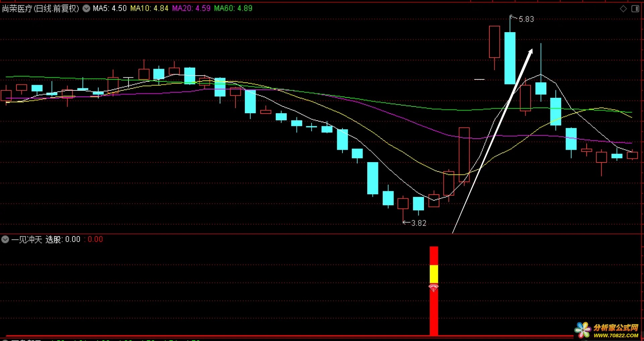Click the hollow red candle above 3.82
The image size is (644, 341).
[x=403, y=203]
